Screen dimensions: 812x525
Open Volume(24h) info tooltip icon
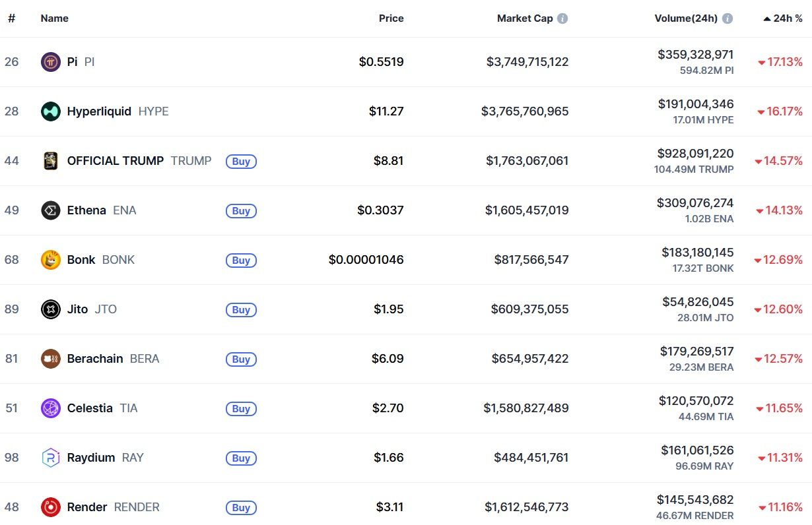(727, 18)
